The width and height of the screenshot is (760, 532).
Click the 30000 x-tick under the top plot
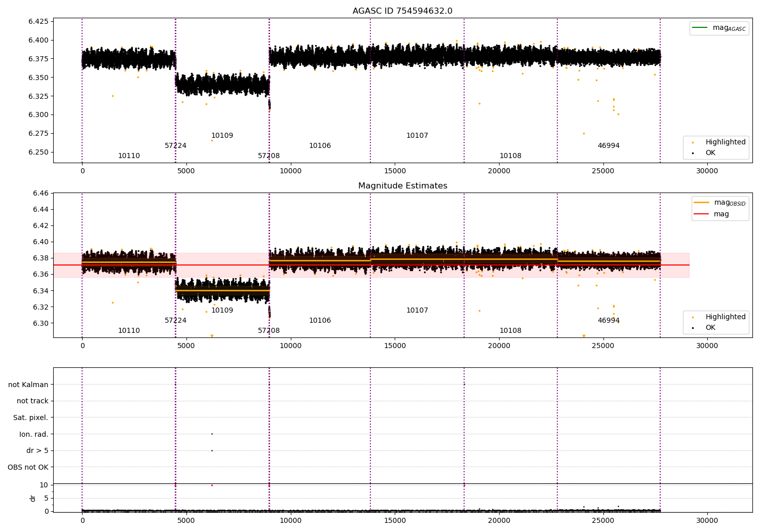tap(707, 171)
